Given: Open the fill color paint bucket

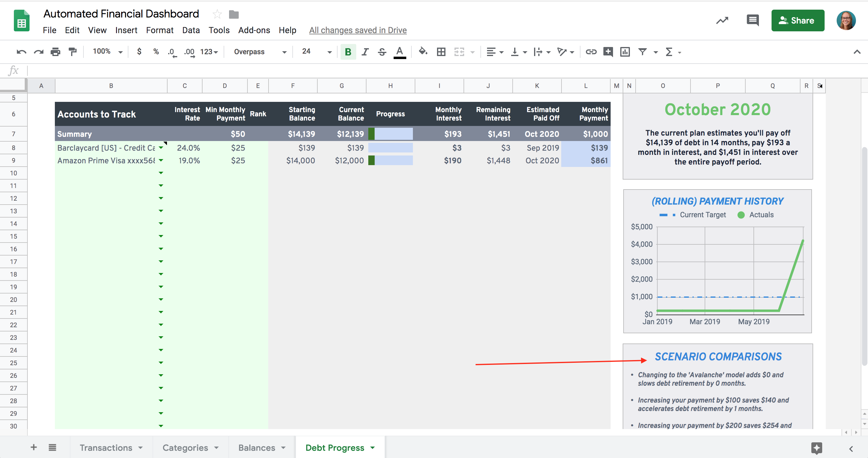Looking at the screenshot, I should [423, 52].
